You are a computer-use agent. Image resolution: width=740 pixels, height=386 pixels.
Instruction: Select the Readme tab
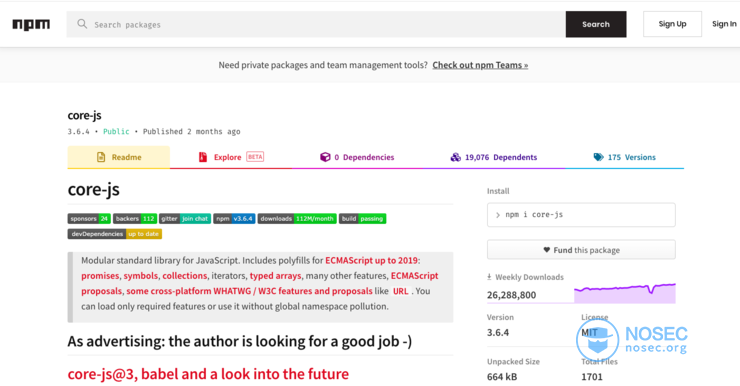[119, 157]
